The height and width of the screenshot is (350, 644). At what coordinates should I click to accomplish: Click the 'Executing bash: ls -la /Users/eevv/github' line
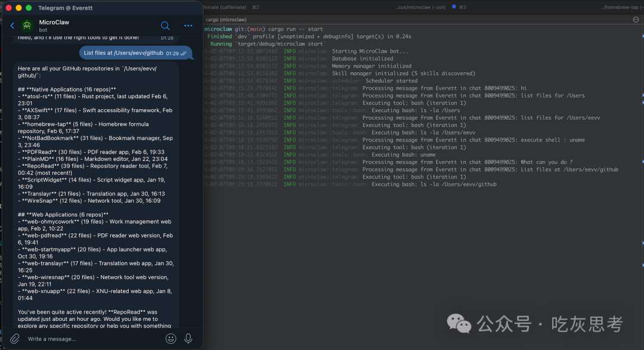click(x=351, y=184)
